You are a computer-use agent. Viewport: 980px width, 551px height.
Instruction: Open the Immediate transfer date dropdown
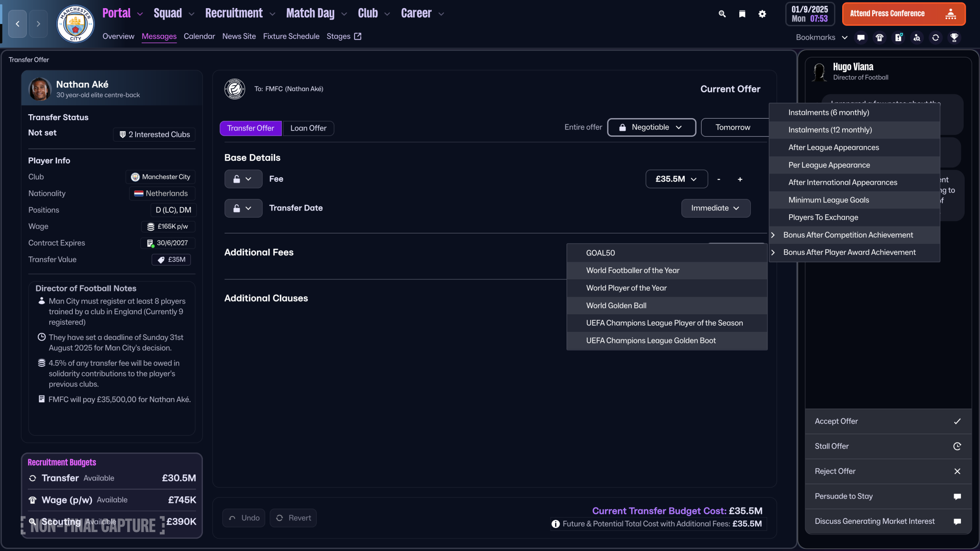tap(715, 208)
